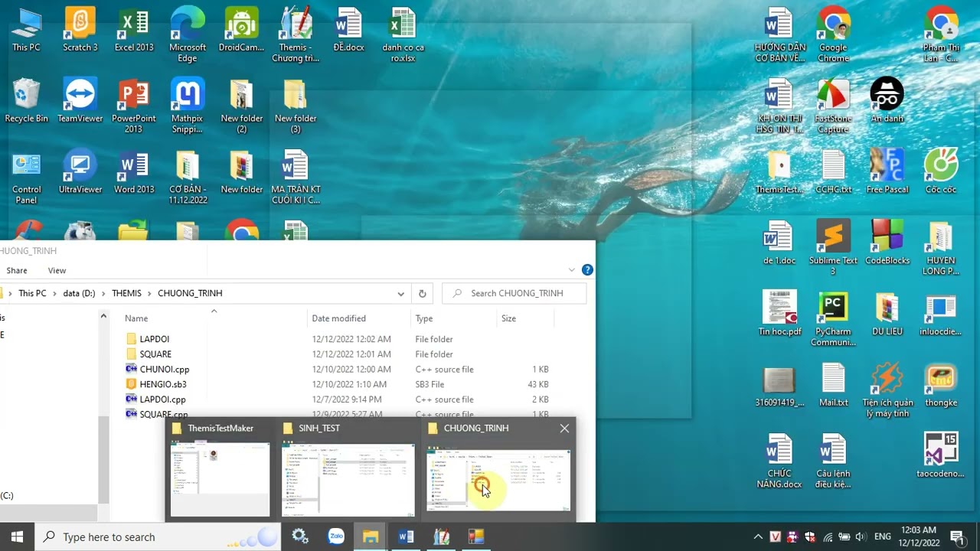Select the Tin hoc.pdf desktop file

point(779,314)
